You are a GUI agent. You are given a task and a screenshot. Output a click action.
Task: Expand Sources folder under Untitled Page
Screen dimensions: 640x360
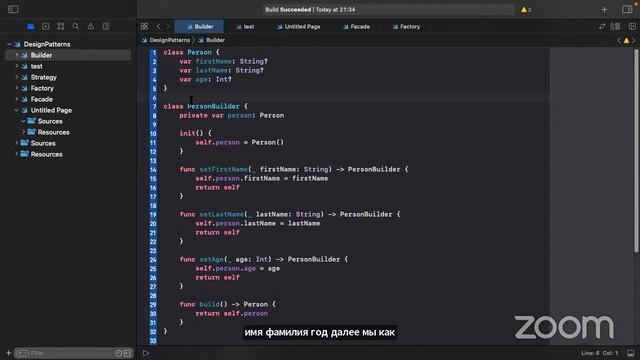coord(23,121)
